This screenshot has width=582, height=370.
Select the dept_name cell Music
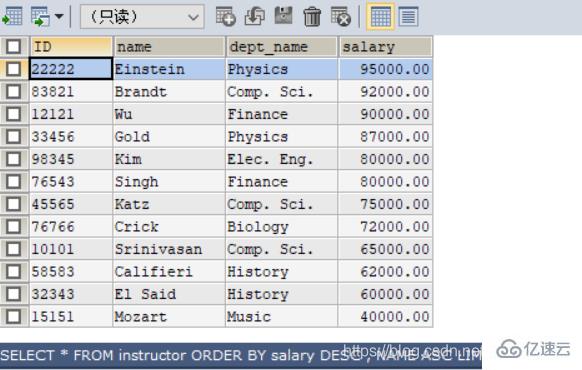coord(282,317)
